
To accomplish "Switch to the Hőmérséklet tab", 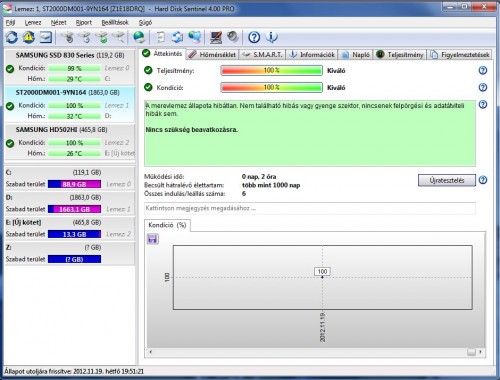I will click(213, 55).
